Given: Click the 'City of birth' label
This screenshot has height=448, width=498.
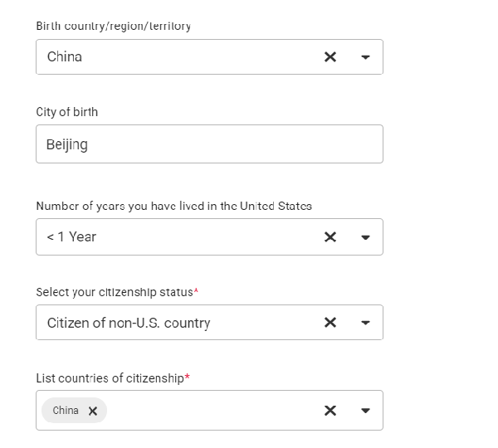Looking at the screenshot, I should click(67, 112).
